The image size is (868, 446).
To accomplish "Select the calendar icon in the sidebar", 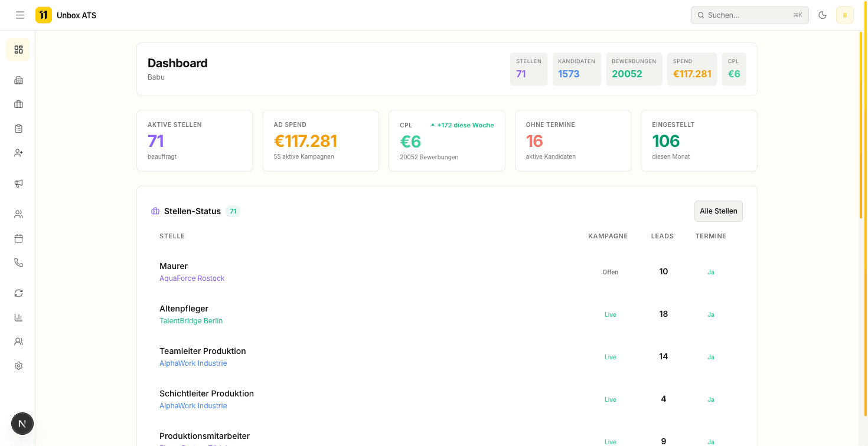I will coord(18,238).
